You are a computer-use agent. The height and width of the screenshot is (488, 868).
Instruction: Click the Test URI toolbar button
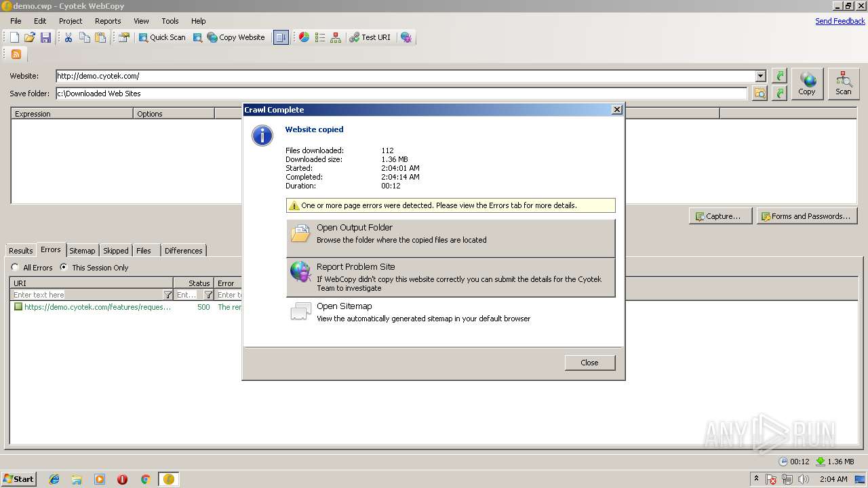pos(370,37)
